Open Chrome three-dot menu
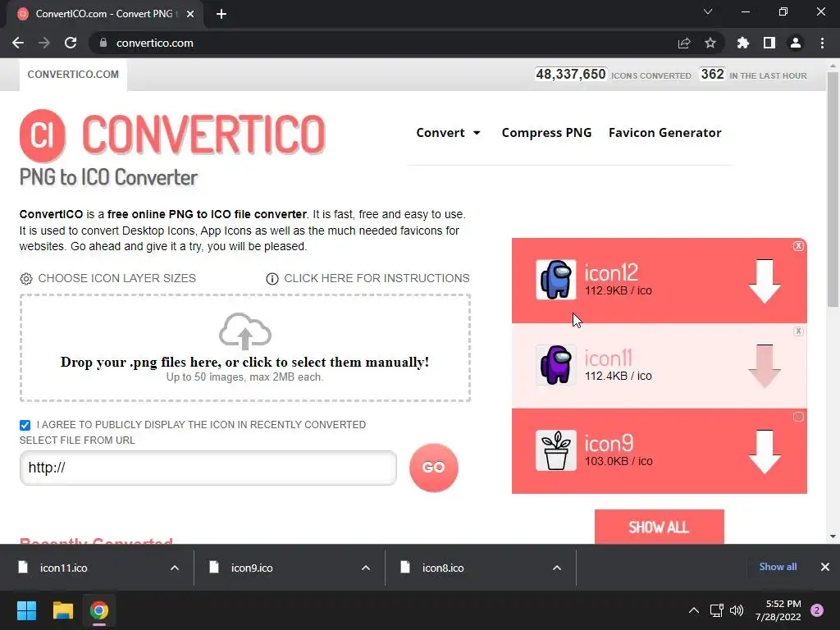840x630 pixels. click(x=822, y=43)
